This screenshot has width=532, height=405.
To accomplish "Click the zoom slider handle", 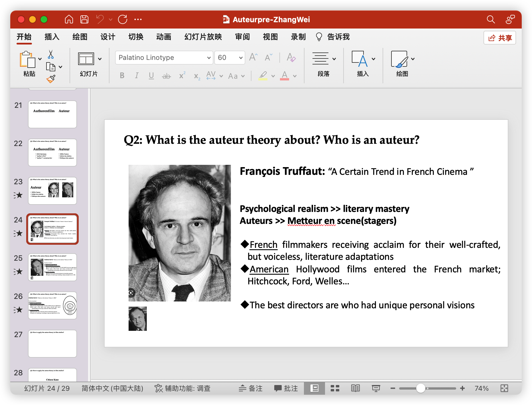I will pos(421,388).
